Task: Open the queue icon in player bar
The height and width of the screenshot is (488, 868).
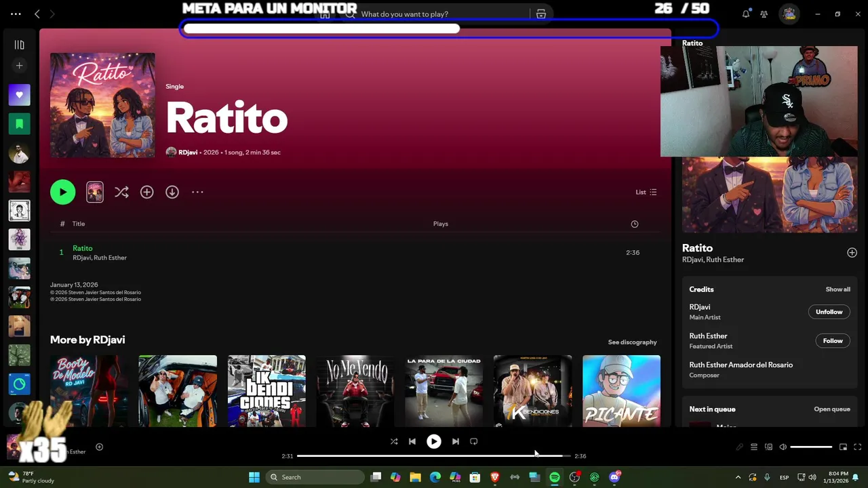Action: 753,447
